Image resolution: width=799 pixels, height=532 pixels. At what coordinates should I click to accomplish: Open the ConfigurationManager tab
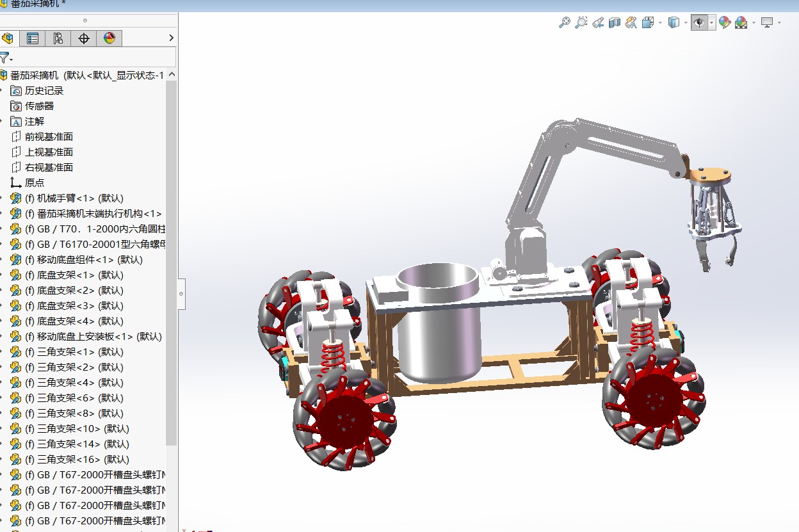58,38
